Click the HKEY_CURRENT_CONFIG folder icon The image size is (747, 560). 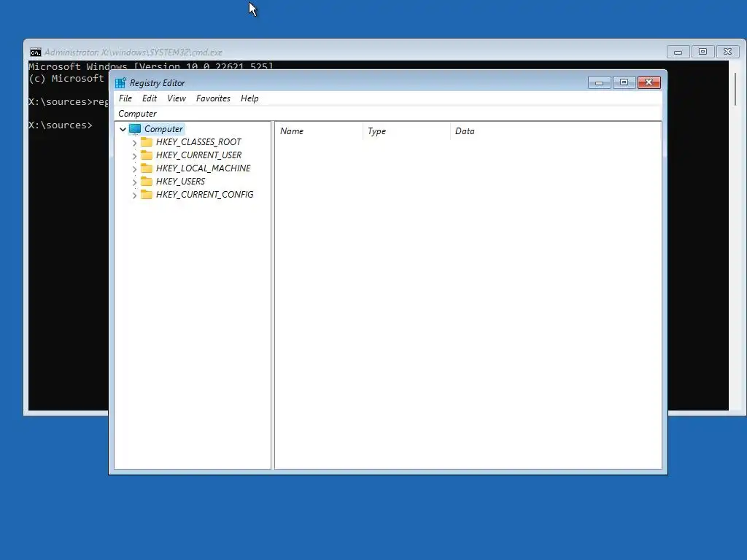pos(147,194)
